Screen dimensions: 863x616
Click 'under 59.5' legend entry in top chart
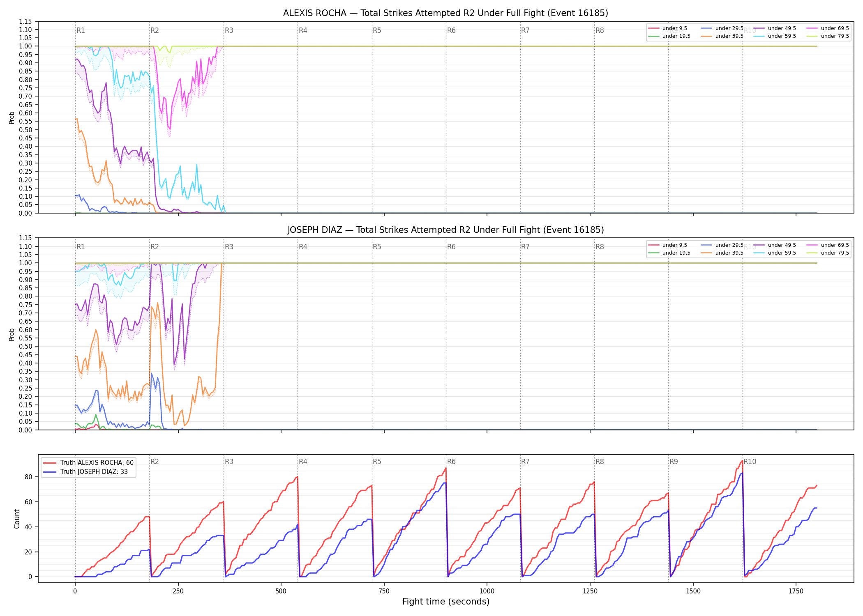[774, 36]
